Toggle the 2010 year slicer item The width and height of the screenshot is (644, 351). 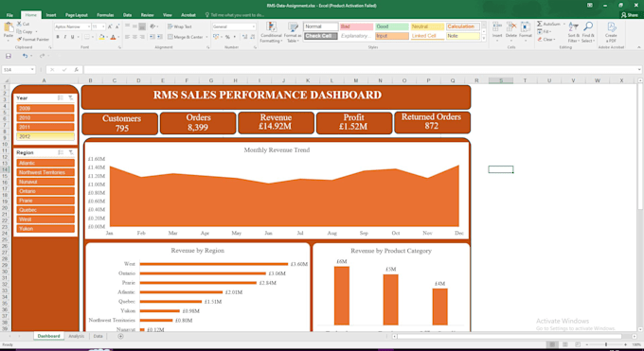(x=45, y=118)
